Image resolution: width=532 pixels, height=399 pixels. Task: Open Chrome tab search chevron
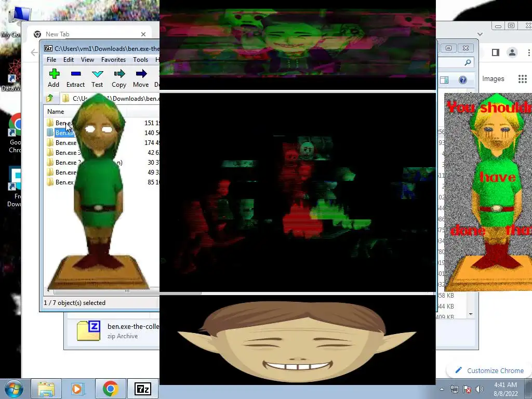(480, 34)
